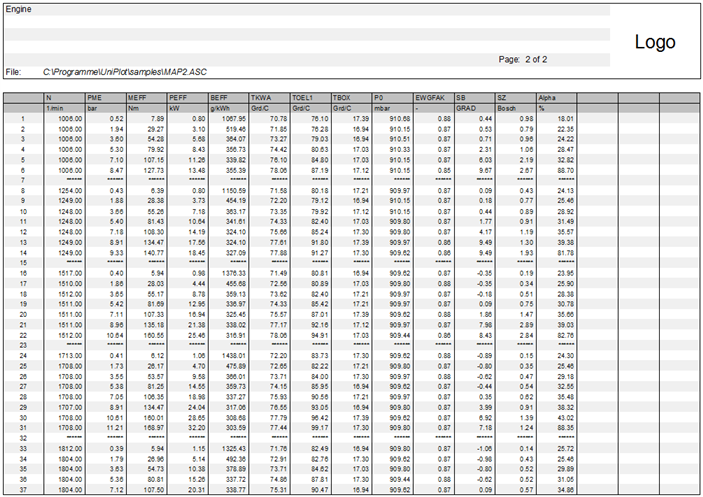Select the 'TOEL1' column header
Screen dimensions: 703x497
tap(311, 98)
